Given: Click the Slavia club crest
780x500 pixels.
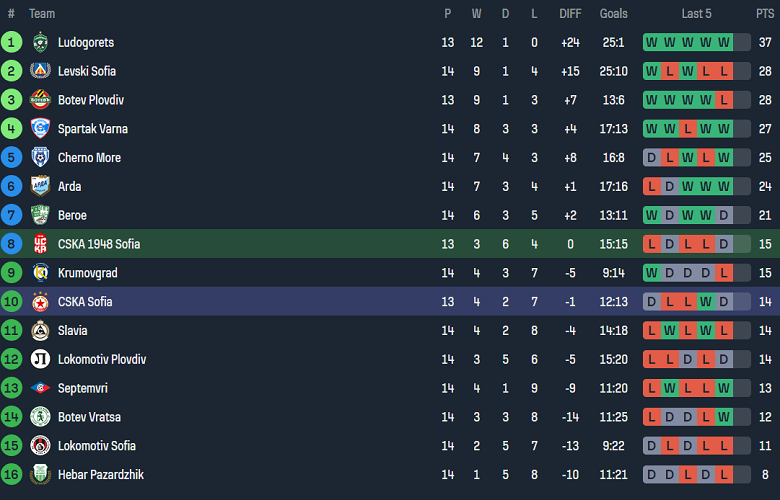Looking at the screenshot, I should point(40,330).
